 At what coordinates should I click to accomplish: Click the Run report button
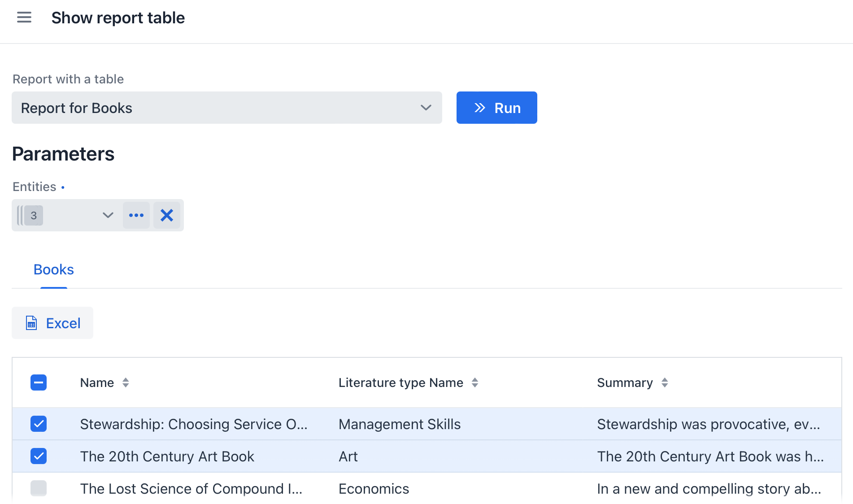(496, 108)
